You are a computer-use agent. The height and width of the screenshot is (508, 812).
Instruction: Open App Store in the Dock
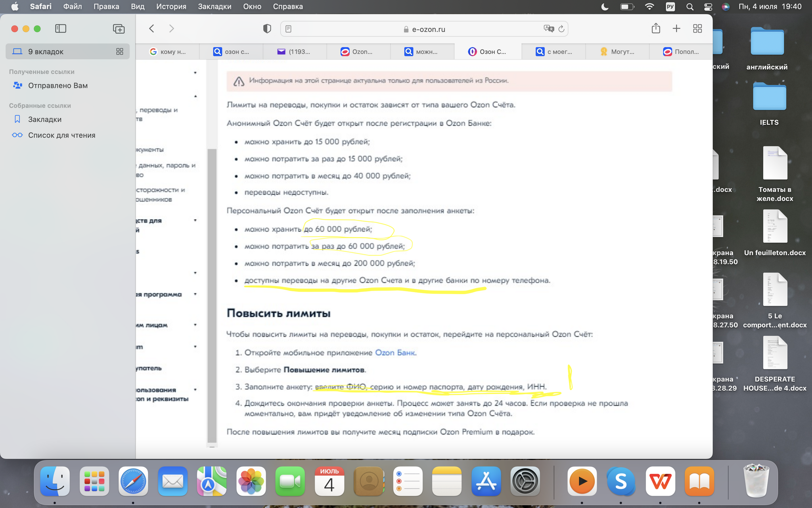coord(486,481)
